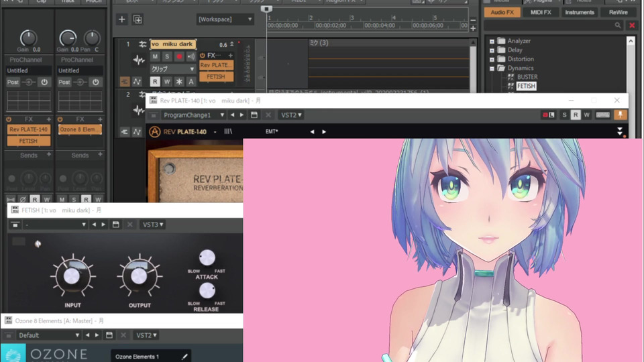Toggle Write W button in Rev PLATE window
This screenshot has height=362, width=644.
586,115
